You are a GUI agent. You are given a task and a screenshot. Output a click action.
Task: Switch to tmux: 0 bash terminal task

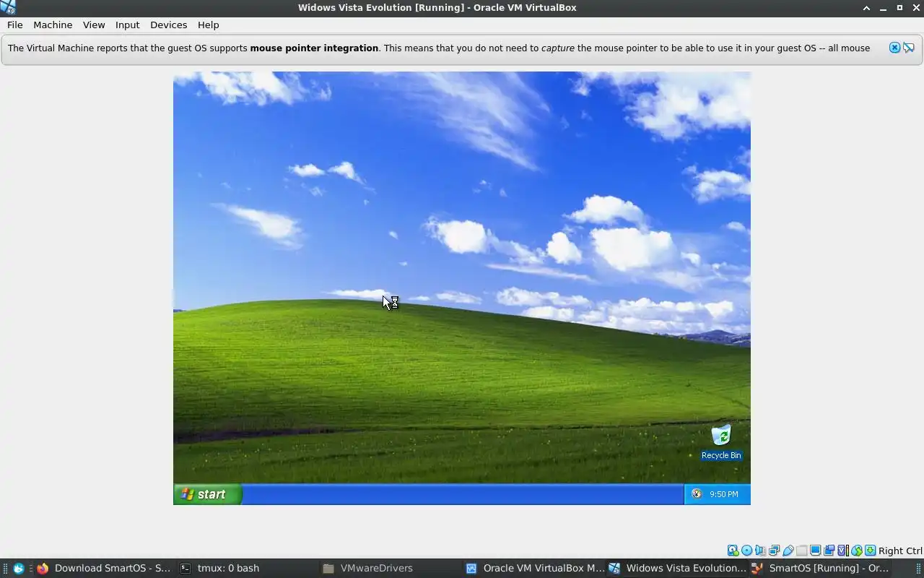(245, 568)
